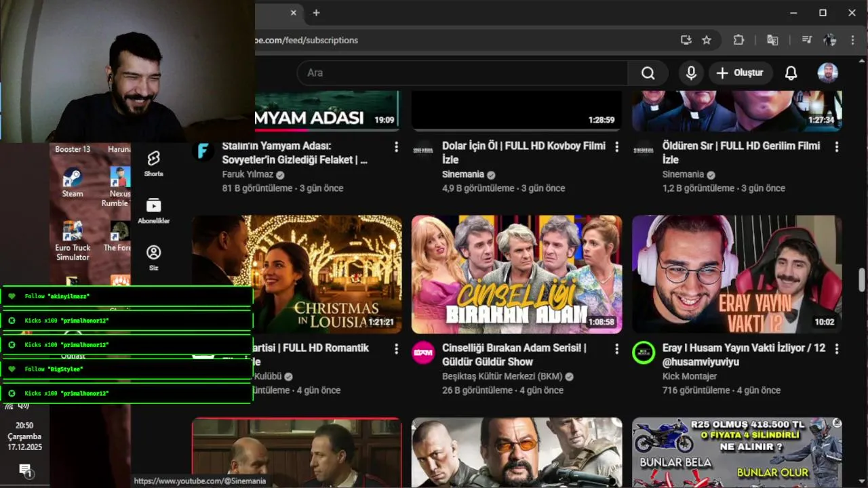Bookmark page with star icon
Screen dimensions: 868x488
tap(707, 40)
